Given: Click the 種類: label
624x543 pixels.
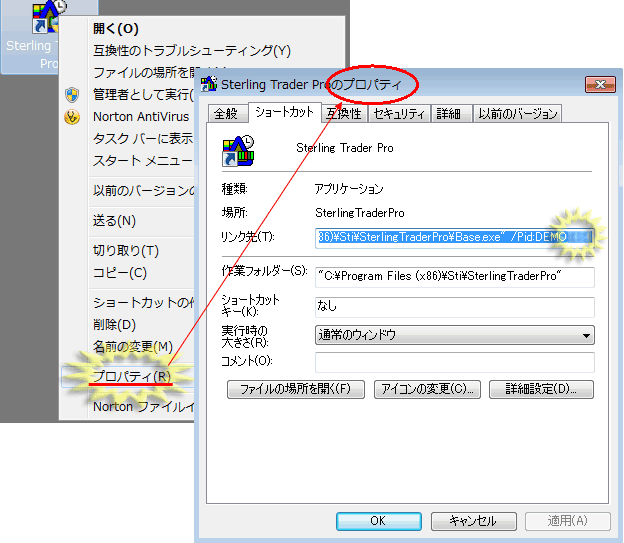Looking at the screenshot, I should point(235,189).
